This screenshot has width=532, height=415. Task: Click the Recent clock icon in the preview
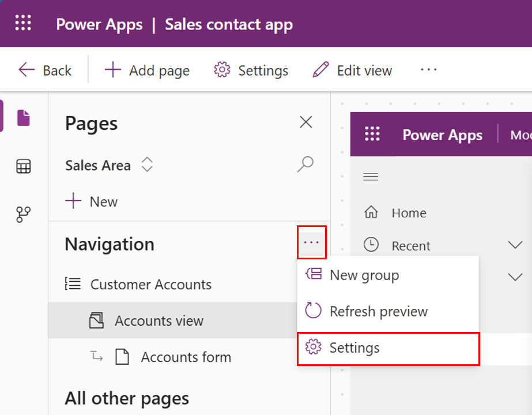[372, 245]
